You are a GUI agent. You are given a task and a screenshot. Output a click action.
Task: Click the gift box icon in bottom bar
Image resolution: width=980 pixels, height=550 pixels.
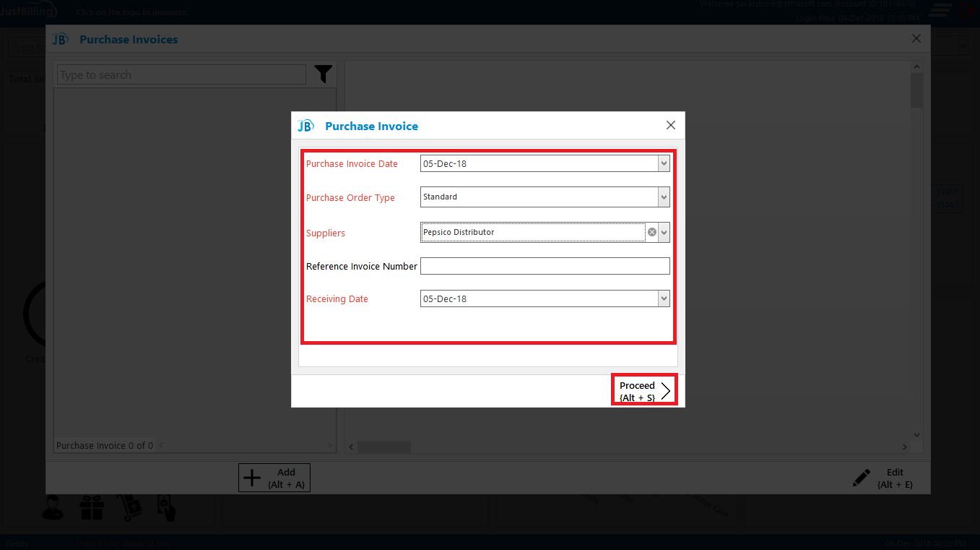pyautogui.click(x=92, y=508)
